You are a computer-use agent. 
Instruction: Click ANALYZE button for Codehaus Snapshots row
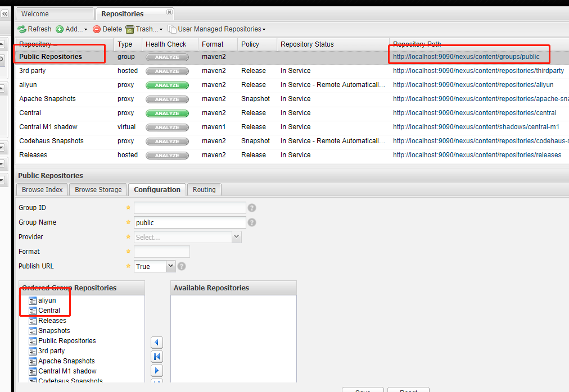168,142
